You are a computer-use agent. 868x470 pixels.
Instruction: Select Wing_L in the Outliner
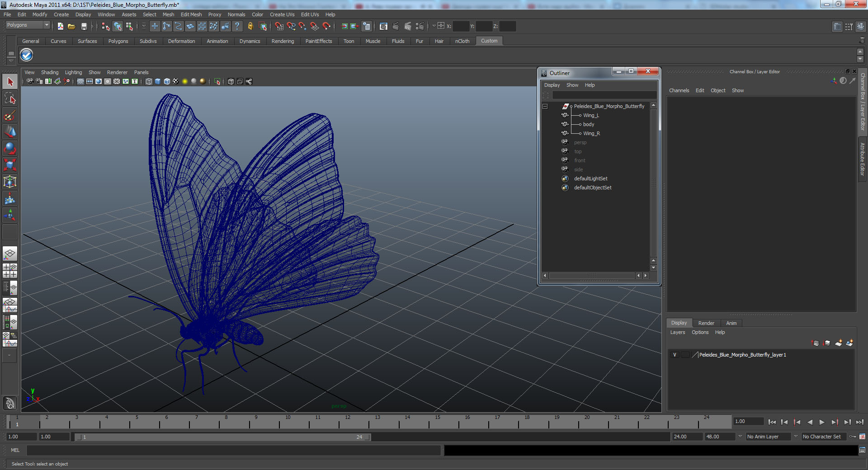point(591,115)
